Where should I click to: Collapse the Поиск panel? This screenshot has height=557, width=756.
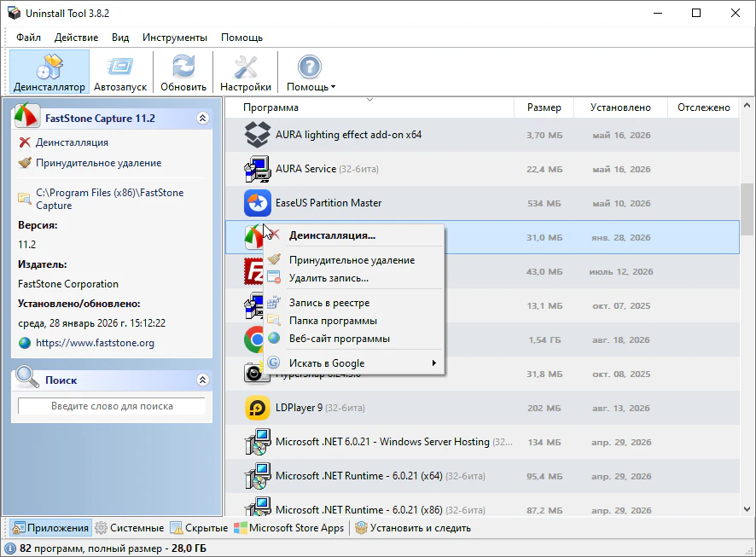click(x=203, y=380)
